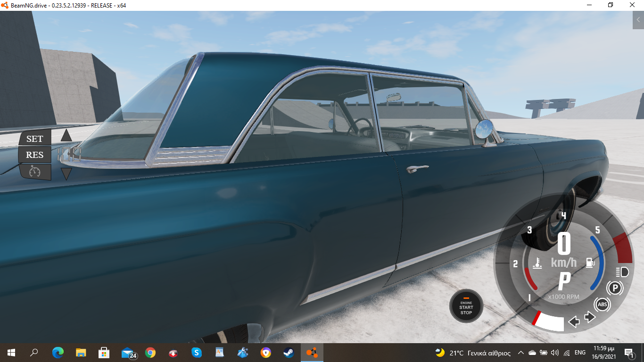Open the clock showing 11:59 μμ
The width and height of the screenshot is (644, 362).
click(605, 353)
